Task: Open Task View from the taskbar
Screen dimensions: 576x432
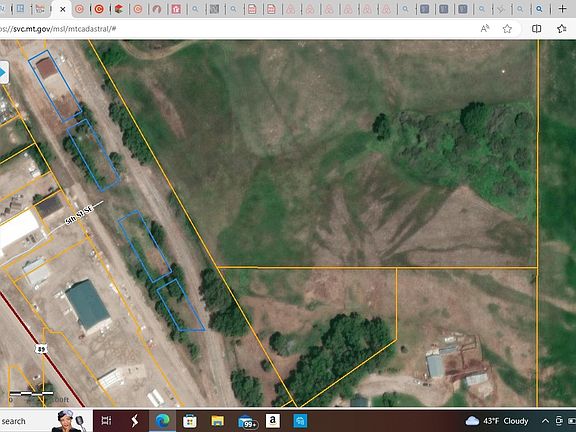Action: [x=106, y=420]
